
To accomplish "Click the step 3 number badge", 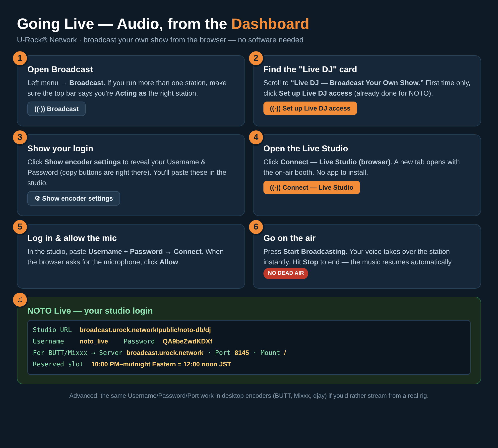I will (20, 137).
